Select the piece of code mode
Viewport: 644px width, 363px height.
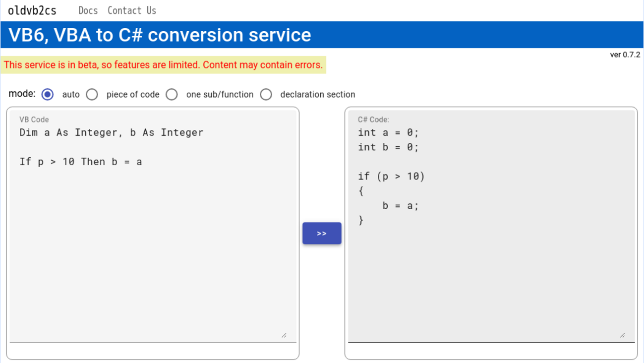coord(92,94)
